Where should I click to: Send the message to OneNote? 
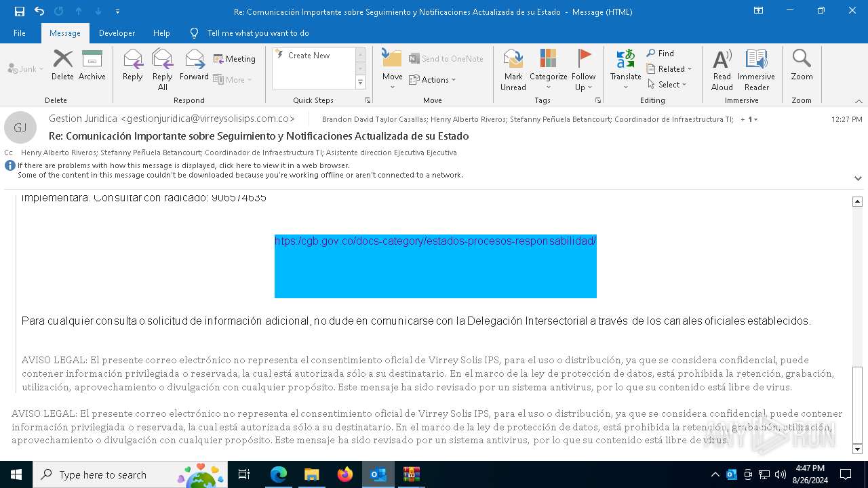[446, 59]
